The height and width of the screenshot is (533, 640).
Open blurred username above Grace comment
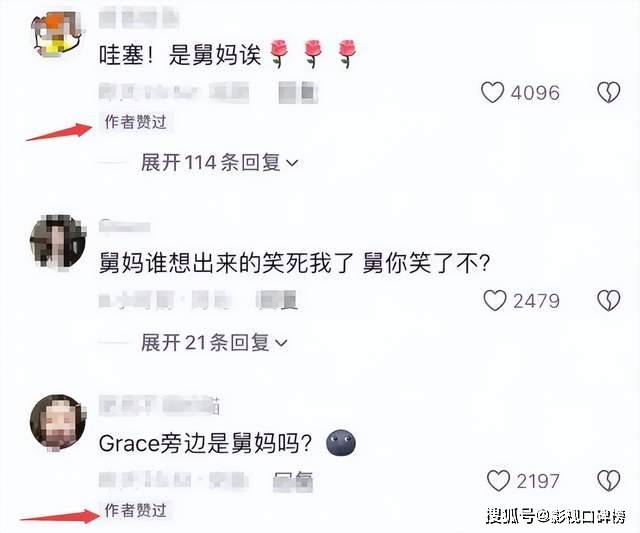pos(160,406)
